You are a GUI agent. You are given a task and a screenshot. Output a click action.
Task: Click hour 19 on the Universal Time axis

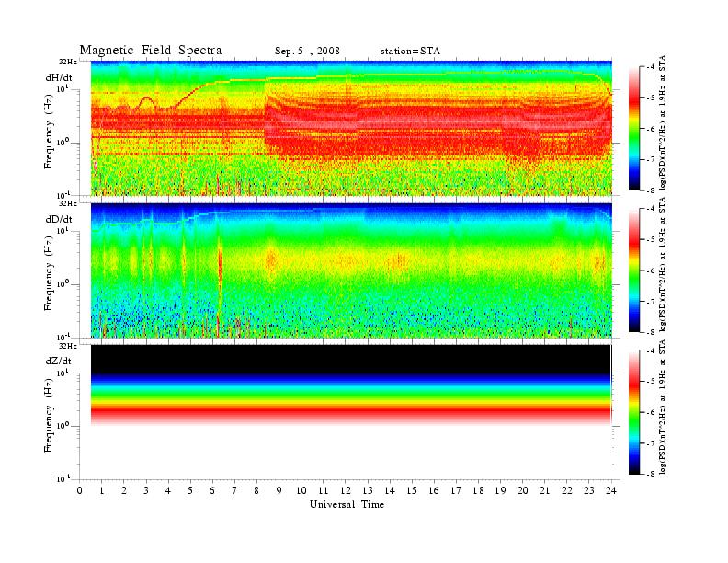point(501,490)
